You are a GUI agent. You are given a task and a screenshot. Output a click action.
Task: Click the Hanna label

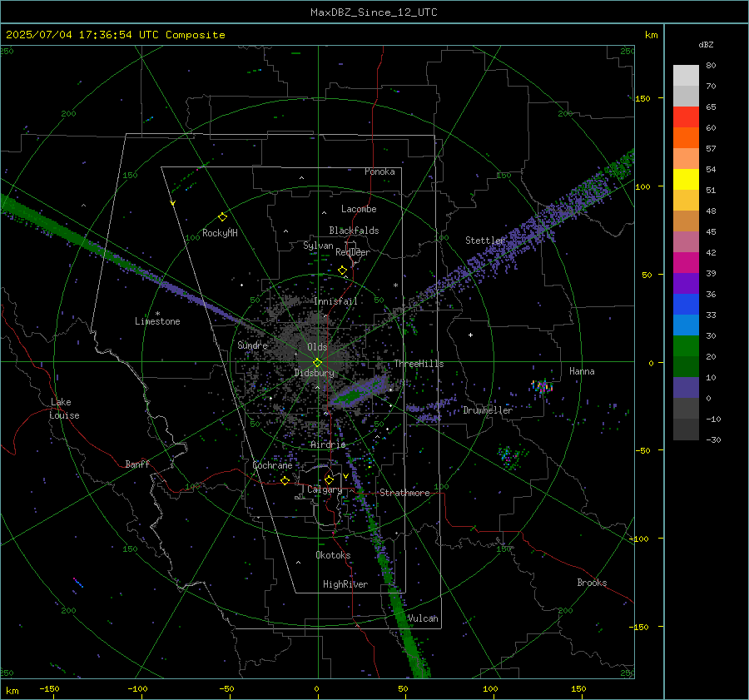point(582,371)
